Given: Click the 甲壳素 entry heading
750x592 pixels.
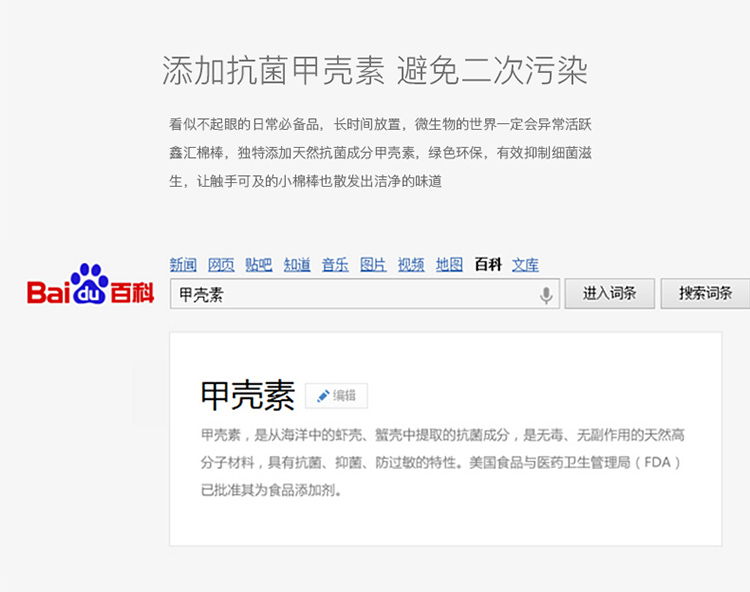Looking at the screenshot, I should pos(248,395).
